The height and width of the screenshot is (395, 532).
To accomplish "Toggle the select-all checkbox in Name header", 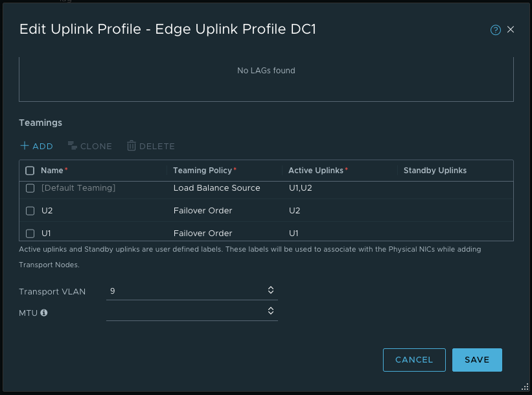I will point(30,171).
